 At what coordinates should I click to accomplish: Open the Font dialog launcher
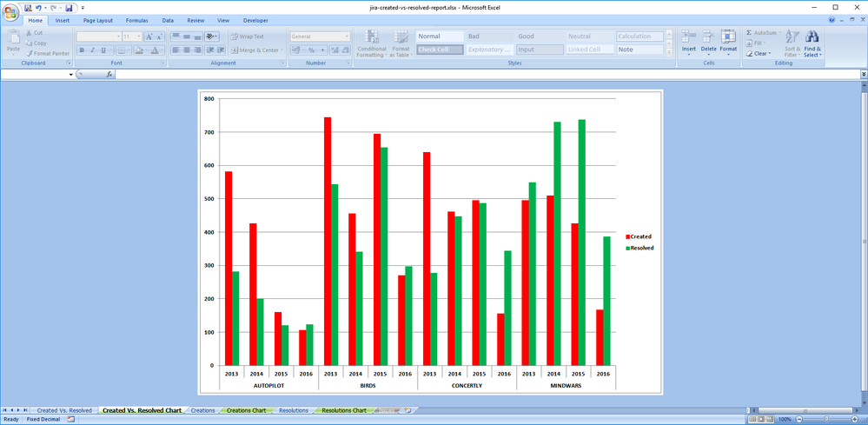pyautogui.click(x=162, y=63)
